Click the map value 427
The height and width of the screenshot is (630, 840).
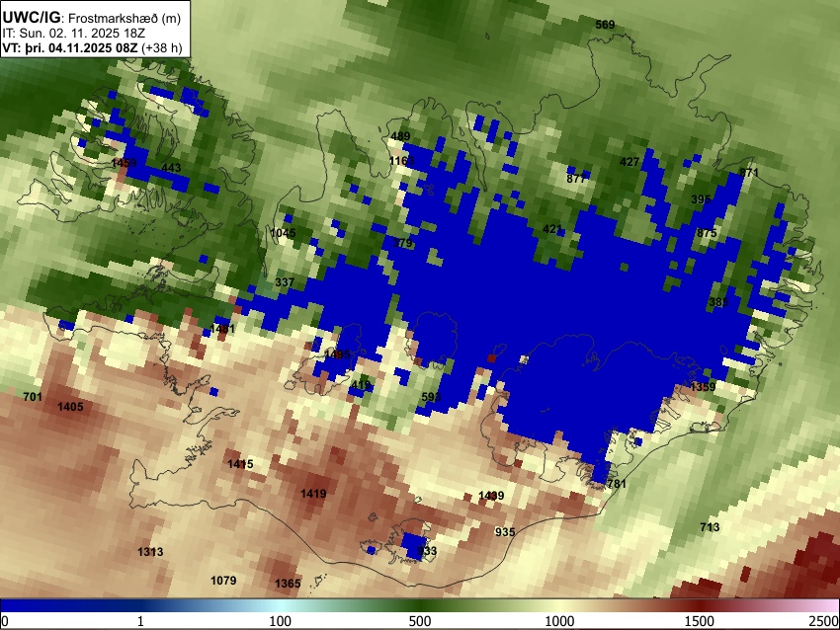tap(629, 162)
